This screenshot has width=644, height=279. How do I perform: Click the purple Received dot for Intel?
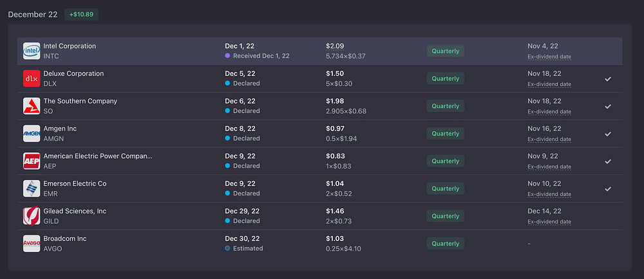[227, 56]
